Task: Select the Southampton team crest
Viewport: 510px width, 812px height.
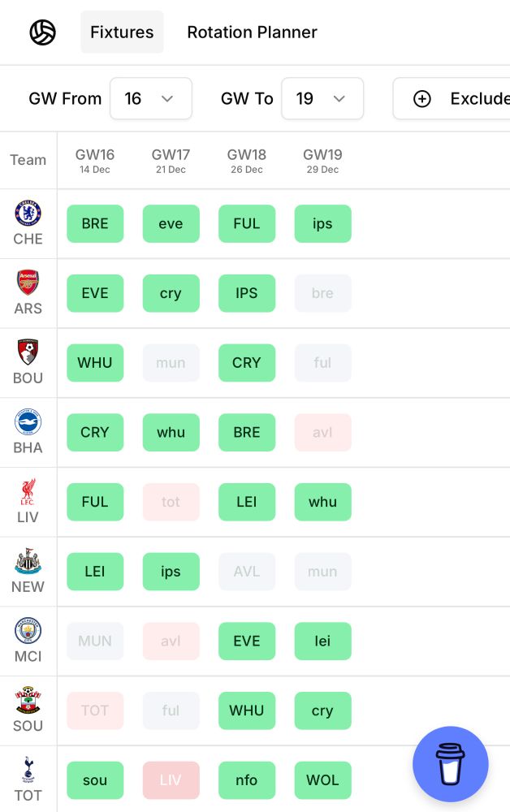Action: tap(28, 700)
